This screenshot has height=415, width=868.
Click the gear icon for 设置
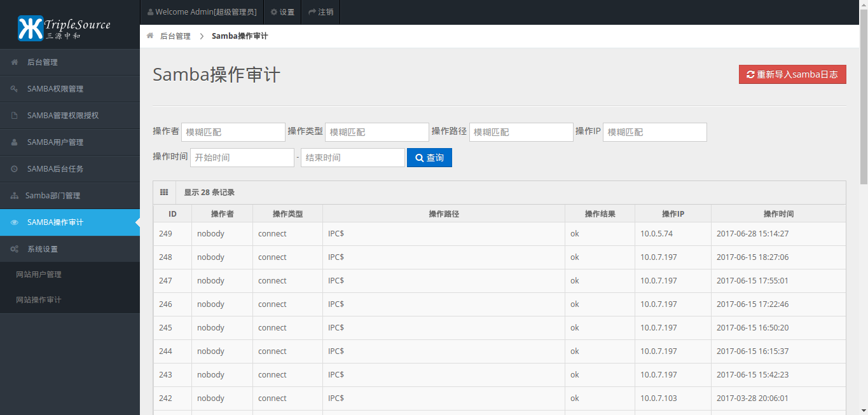(273, 12)
